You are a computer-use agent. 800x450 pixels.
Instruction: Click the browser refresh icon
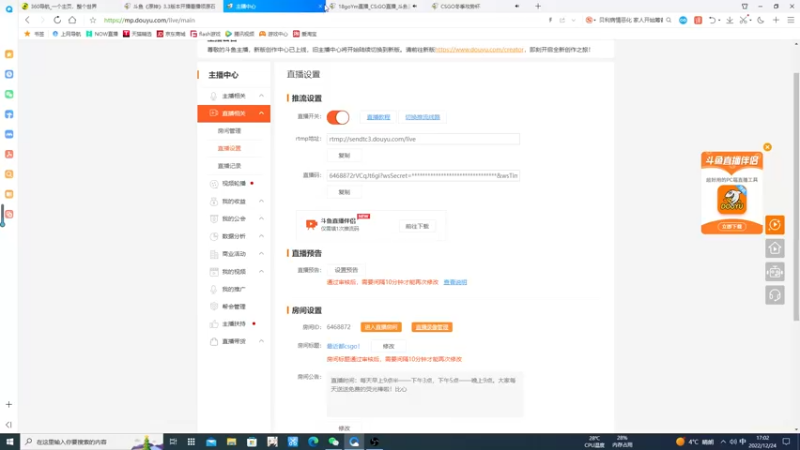[x=57, y=20]
